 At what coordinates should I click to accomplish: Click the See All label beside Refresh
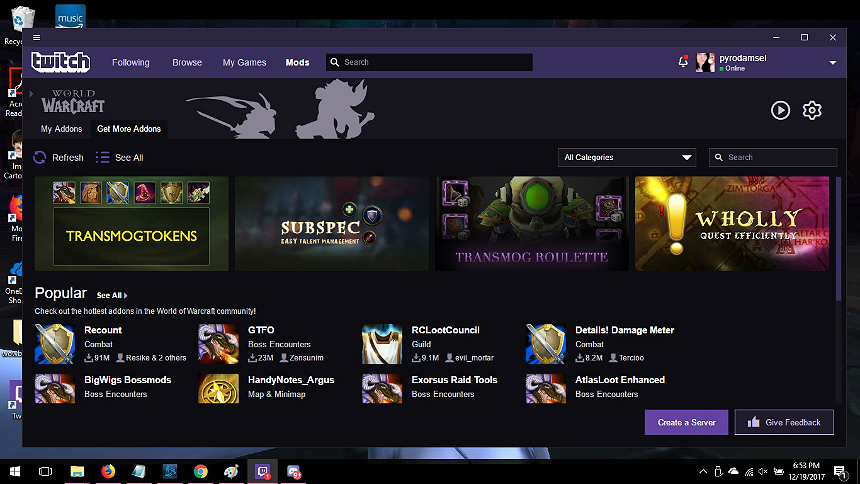coord(129,157)
